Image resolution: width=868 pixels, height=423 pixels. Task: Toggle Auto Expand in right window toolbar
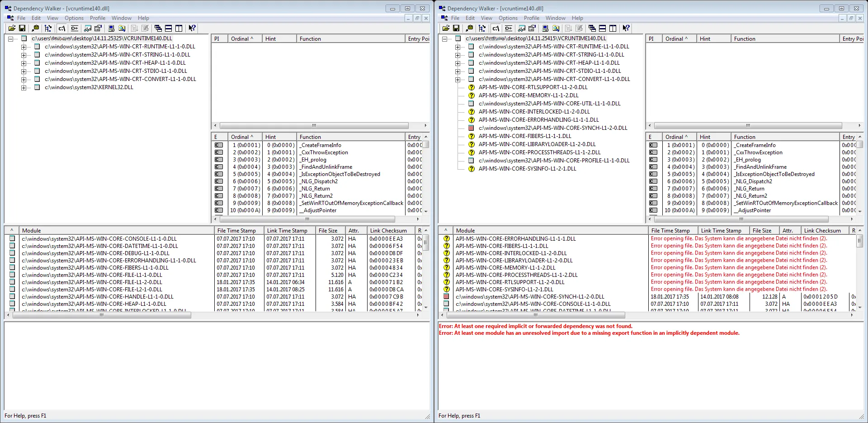coord(482,28)
